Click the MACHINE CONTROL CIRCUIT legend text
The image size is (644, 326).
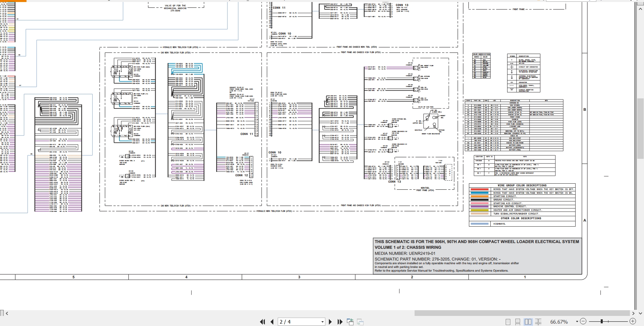(x=510, y=206)
